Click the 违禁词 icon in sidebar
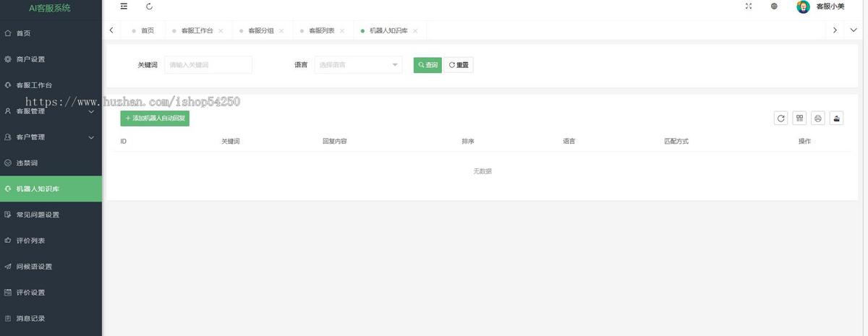The width and height of the screenshot is (868, 336). click(8, 163)
